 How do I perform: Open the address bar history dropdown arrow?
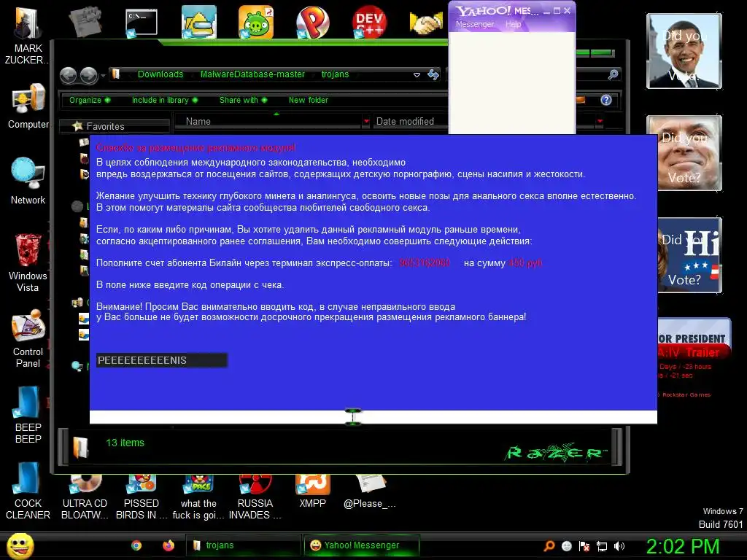point(417,75)
